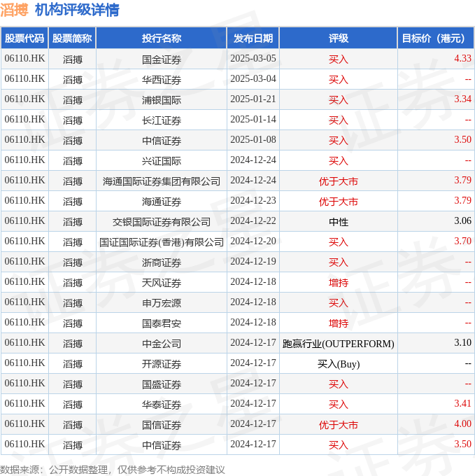
Task: Click the 发布日期 column header
Action: tap(253, 38)
